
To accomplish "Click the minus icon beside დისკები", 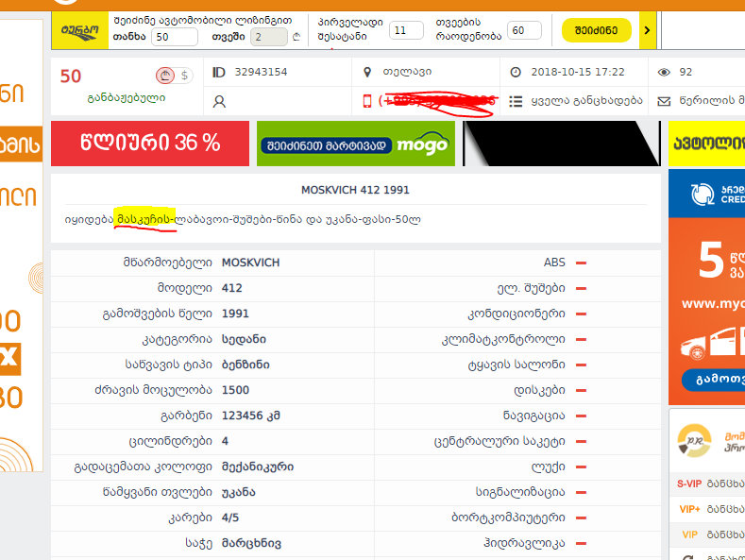I will point(581,390).
